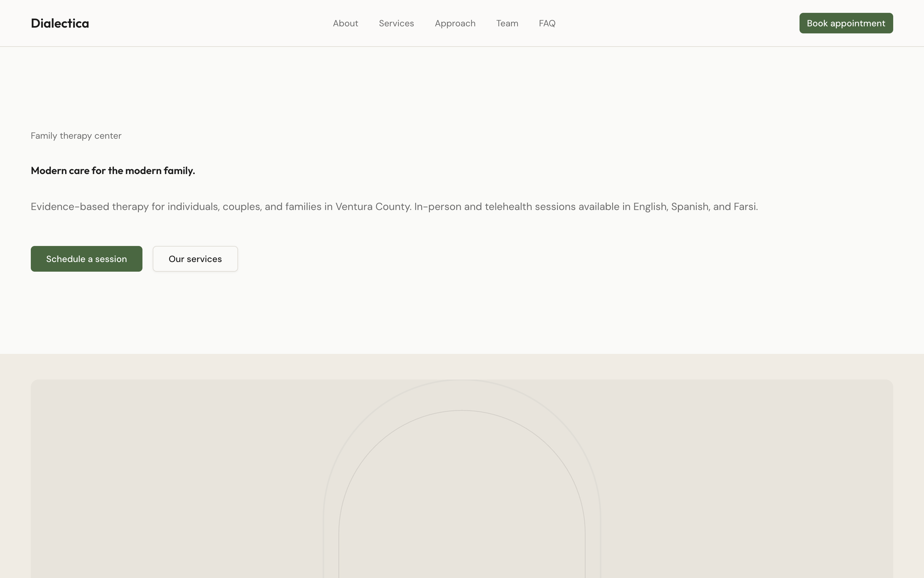Click the 'Modern care for the modern family.' heading
924x578 pixels.
[x=113, y=171]
